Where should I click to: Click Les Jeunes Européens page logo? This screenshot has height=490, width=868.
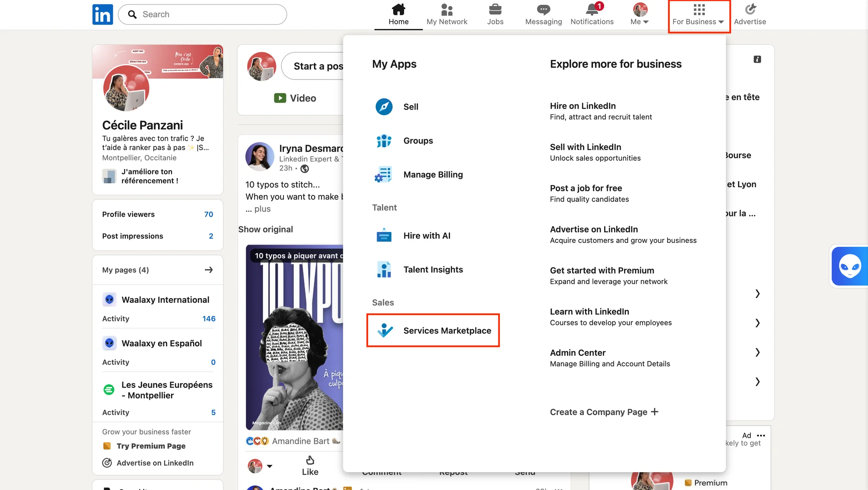109,390
